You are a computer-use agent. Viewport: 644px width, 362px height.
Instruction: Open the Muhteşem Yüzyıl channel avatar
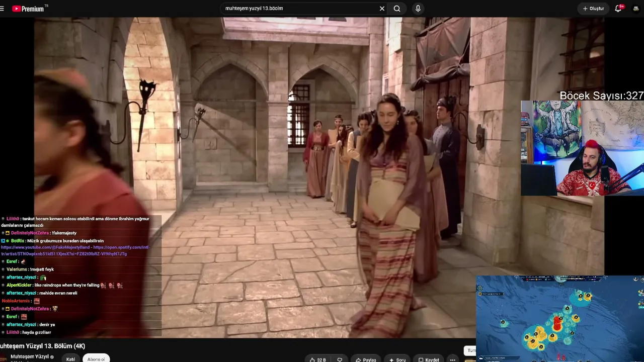click(3, 358)
